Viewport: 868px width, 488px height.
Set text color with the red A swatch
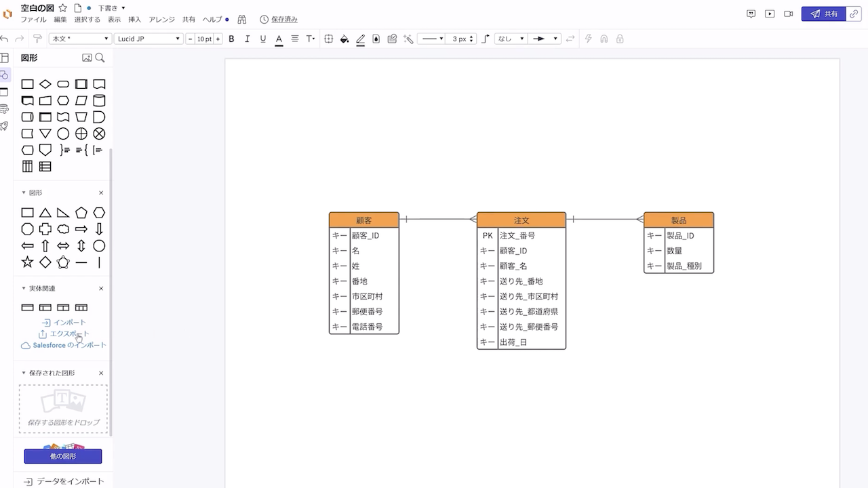click(279, 39)
